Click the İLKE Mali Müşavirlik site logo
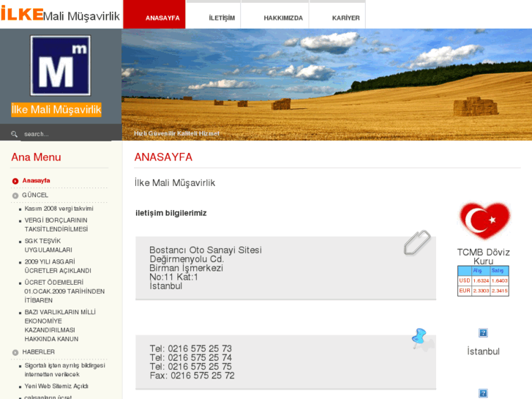Viewport: 532px width, 399px height. [x=60, y=14]
